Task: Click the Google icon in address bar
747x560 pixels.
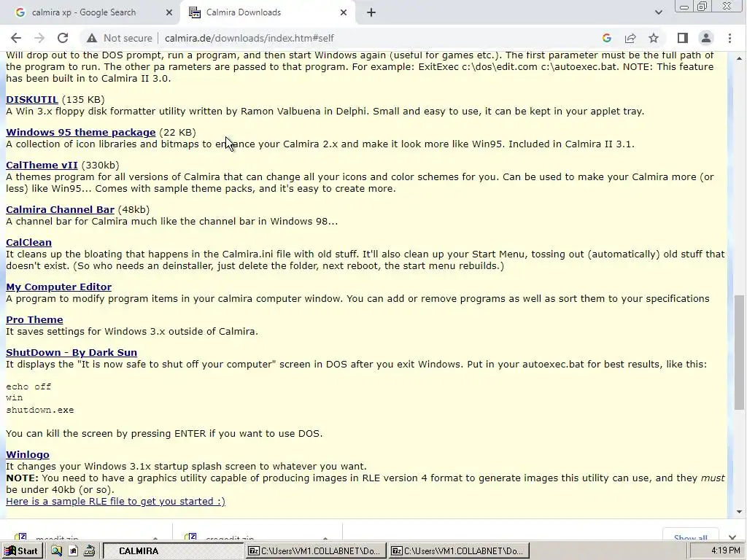Action: coord(606,38)
